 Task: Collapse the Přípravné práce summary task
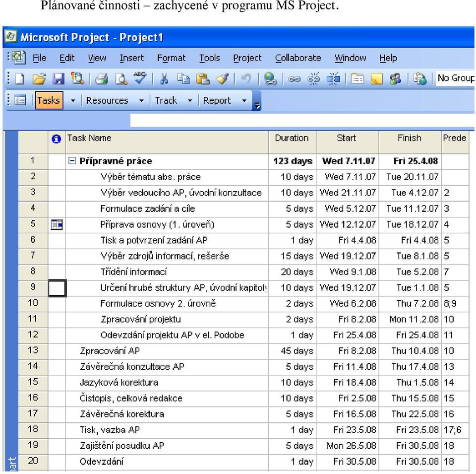[72, 160]
